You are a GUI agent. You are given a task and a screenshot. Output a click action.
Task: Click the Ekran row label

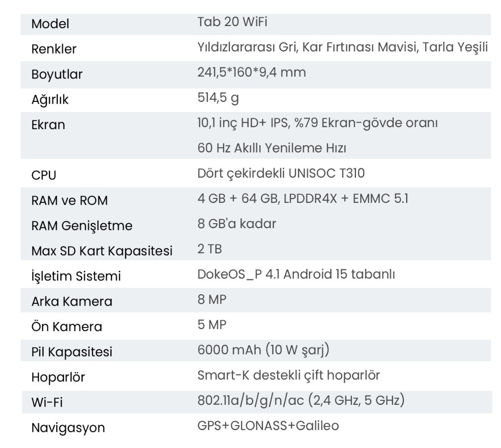point(48,125)
